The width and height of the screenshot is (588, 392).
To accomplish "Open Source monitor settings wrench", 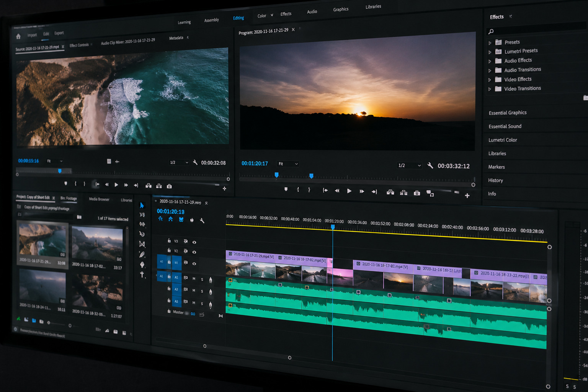I will tap(195, 162).
